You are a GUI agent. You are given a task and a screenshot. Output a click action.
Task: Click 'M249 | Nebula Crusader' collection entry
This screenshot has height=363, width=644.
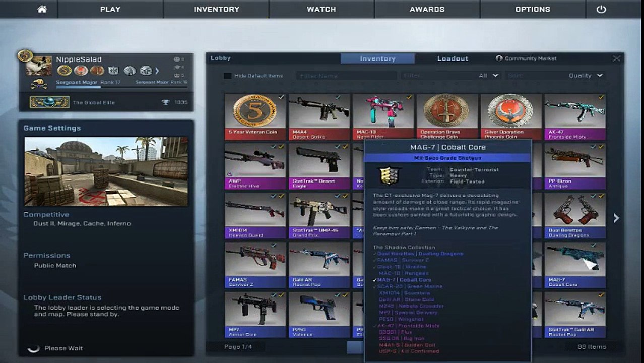click(x=411, y=306)
